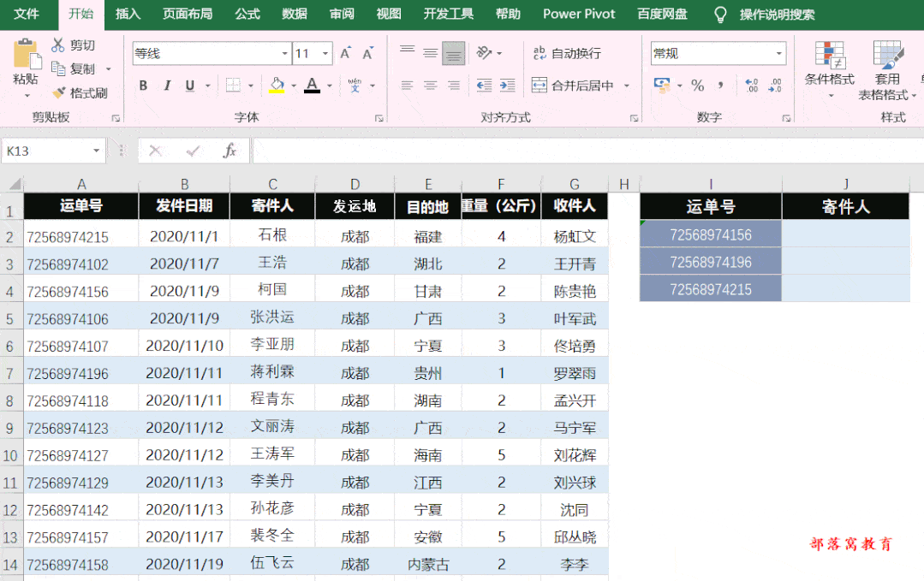Click 合并后居中 (Merge & Center) button
Image resolution: width=924 pixels, height=581 pixels.
(x=573, y=86)
